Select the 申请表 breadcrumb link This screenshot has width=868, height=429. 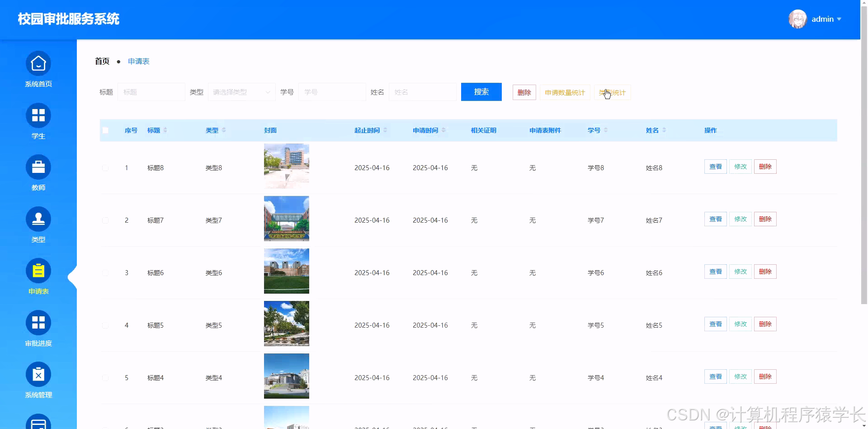tap(138, 61)
